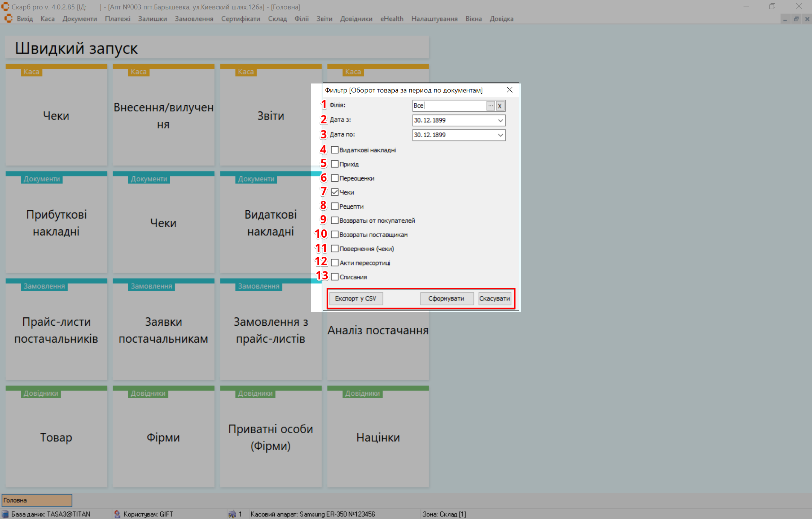This screenshot has width=812, height=519.
Task: Click the user icon beside Користувач
Action: pos(117,514)
